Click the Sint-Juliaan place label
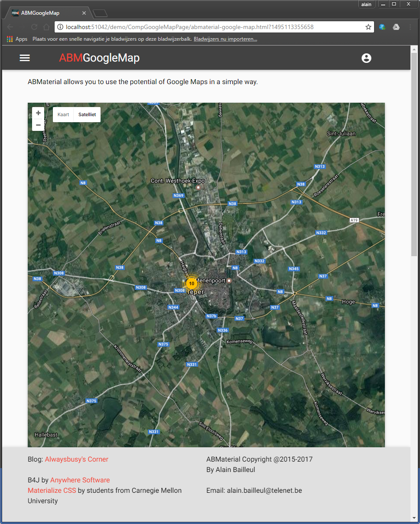 341,133
